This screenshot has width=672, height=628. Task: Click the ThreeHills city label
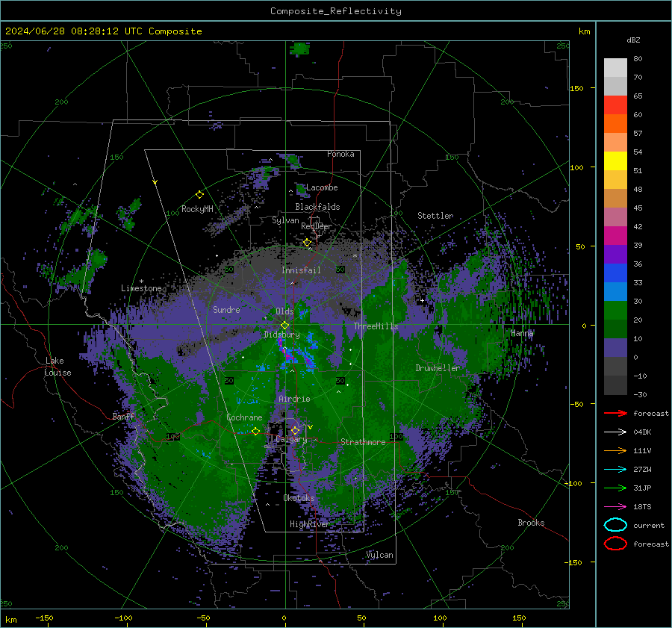(376, 326)
